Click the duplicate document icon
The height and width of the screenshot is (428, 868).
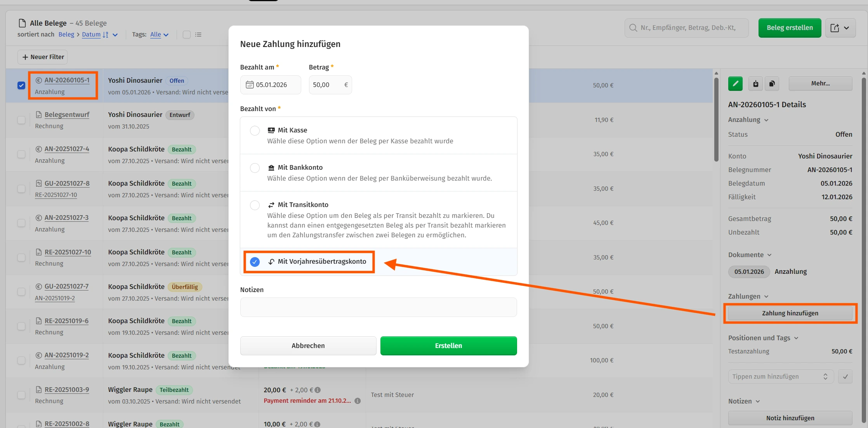tap(772, 84)
